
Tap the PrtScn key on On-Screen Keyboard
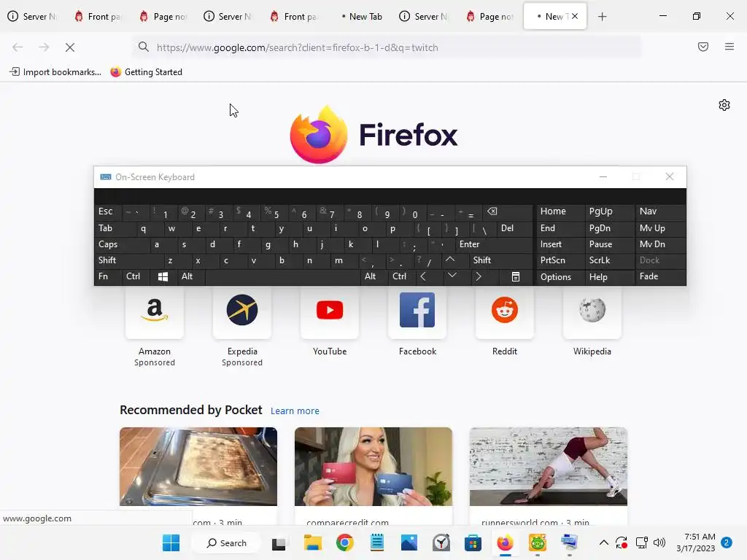point(561,260)
